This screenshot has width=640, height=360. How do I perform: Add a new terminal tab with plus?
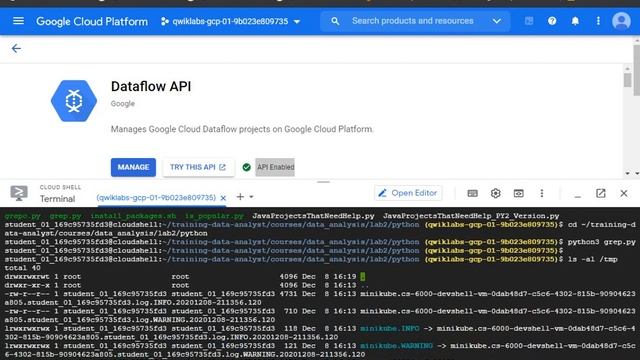coord(240,197)
